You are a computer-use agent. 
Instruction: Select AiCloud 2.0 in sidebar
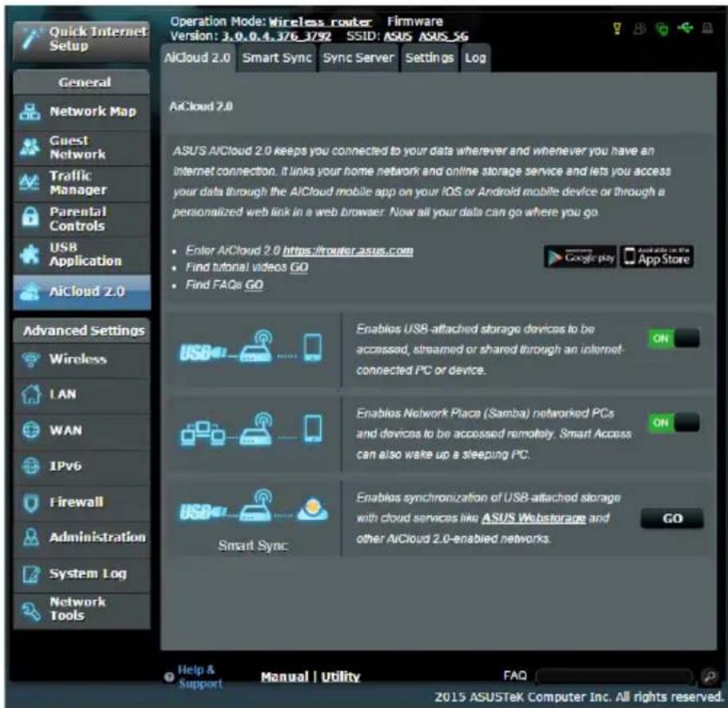[81, 291]
